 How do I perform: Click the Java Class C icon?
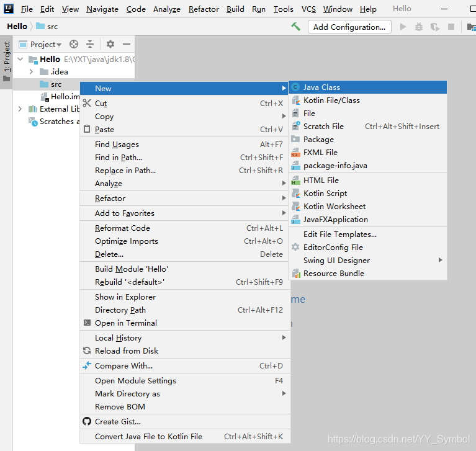click(295, 87)
